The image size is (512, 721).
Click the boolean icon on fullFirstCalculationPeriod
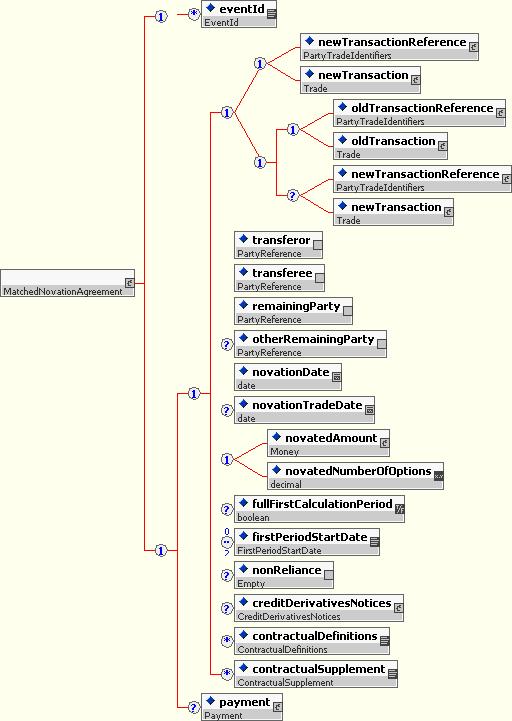399,509
